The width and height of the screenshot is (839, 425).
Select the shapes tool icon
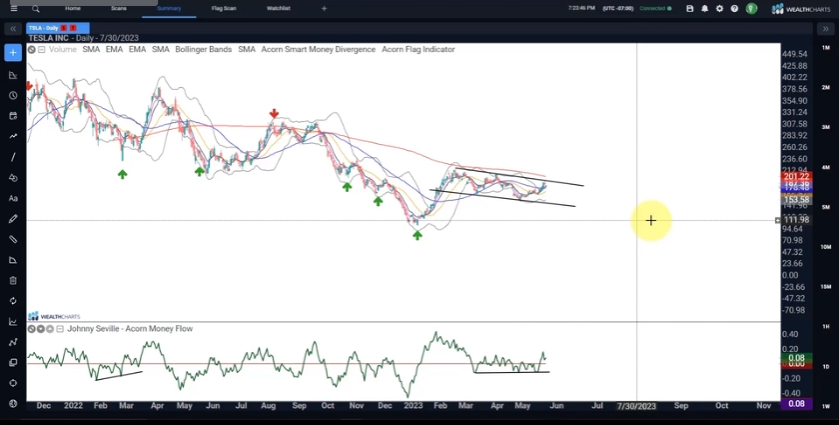pyautogui.click(x=13, y=178)
